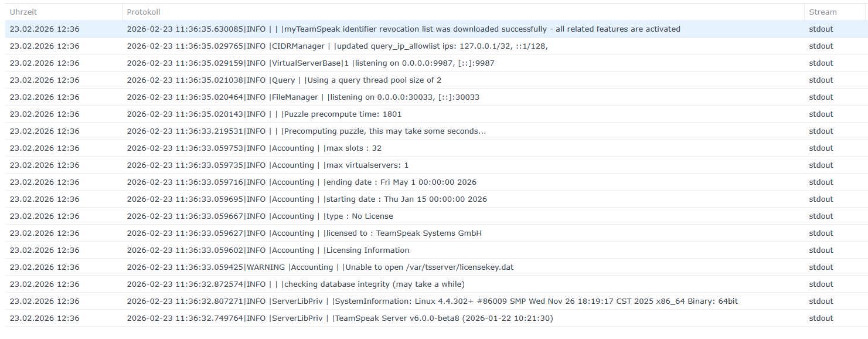
Task: Select the CIDRManager query_ip_allowlist log entry
Action: tap(337, 46)
